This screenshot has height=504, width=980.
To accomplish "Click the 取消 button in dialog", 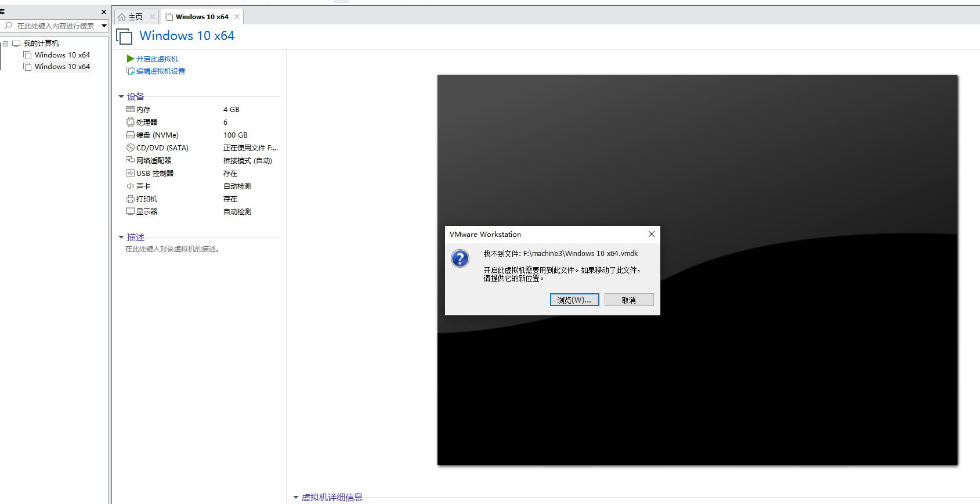I will (x=629, y=300).
